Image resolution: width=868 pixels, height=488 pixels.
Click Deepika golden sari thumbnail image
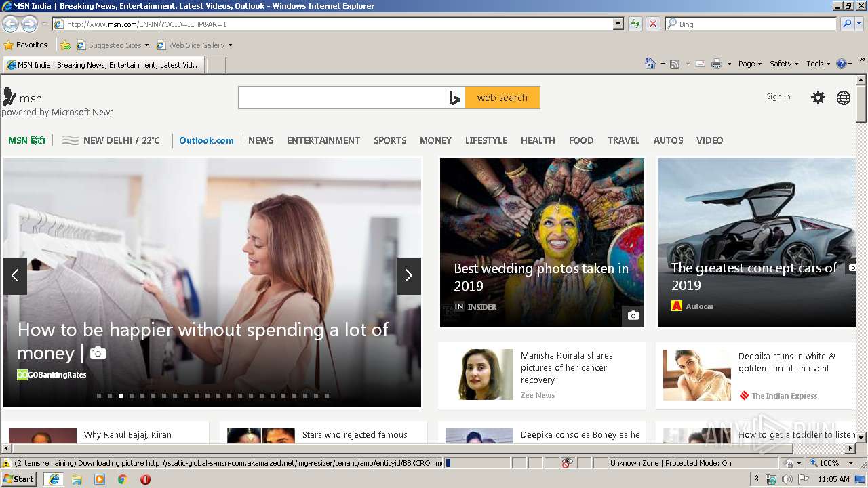(697, 375)
